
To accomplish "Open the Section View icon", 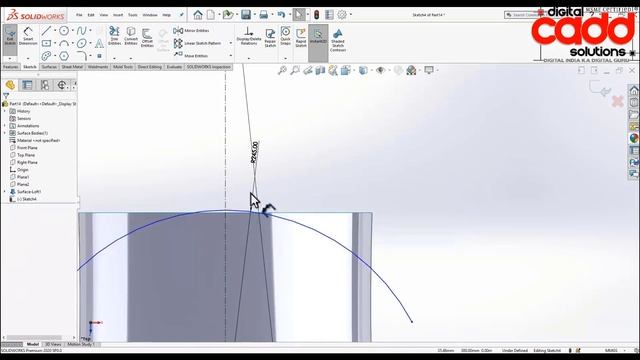I will [x=320, y=70].
